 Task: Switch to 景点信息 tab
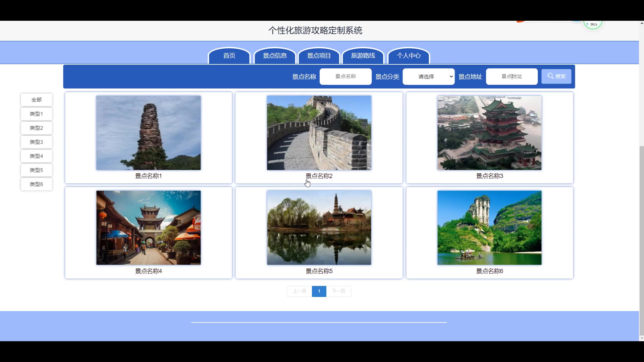pos(275,56)
